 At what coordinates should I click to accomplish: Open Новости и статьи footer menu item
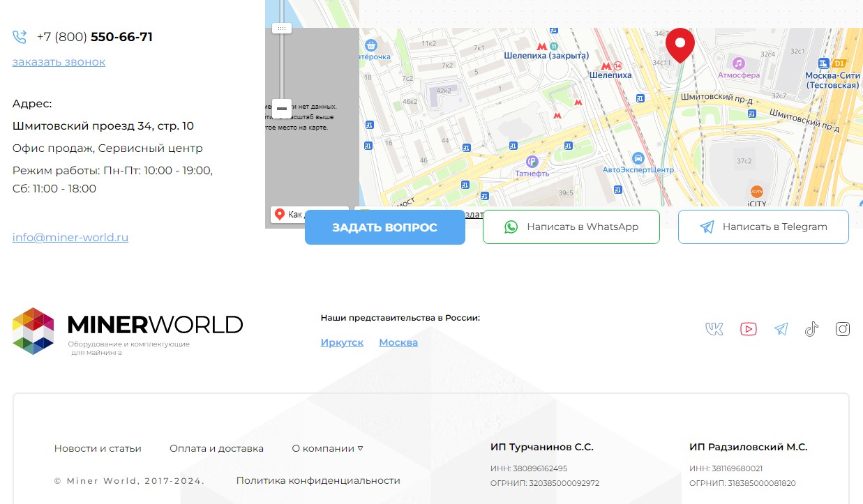tap(98, 448)
